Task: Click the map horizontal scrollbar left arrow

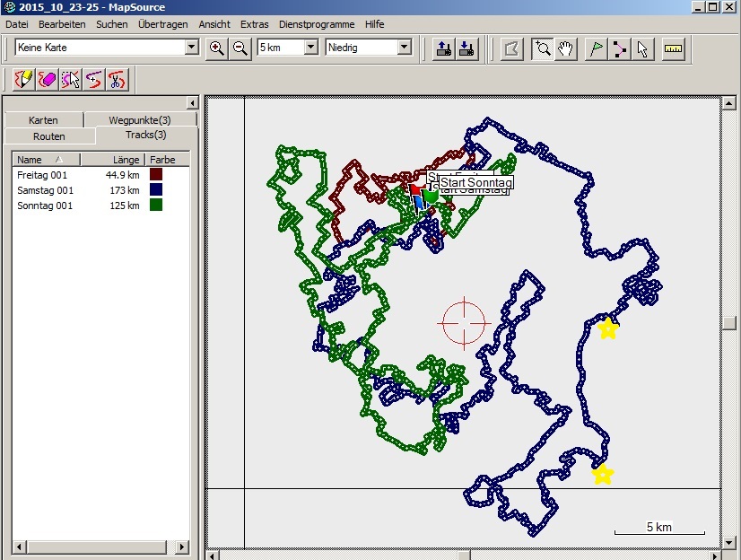Action: (213, 556)
